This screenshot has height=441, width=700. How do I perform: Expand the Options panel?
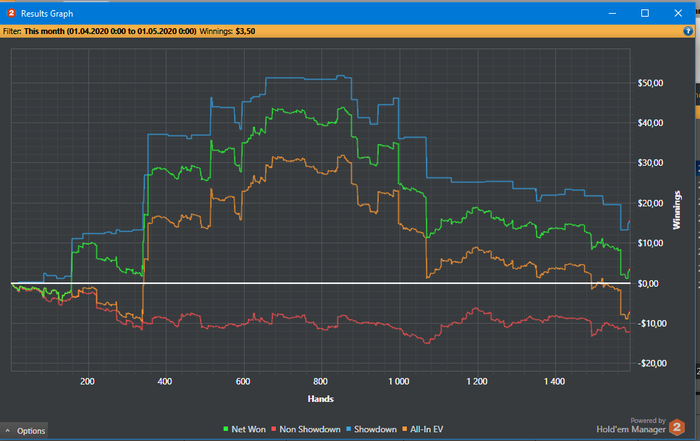point(25,431)
